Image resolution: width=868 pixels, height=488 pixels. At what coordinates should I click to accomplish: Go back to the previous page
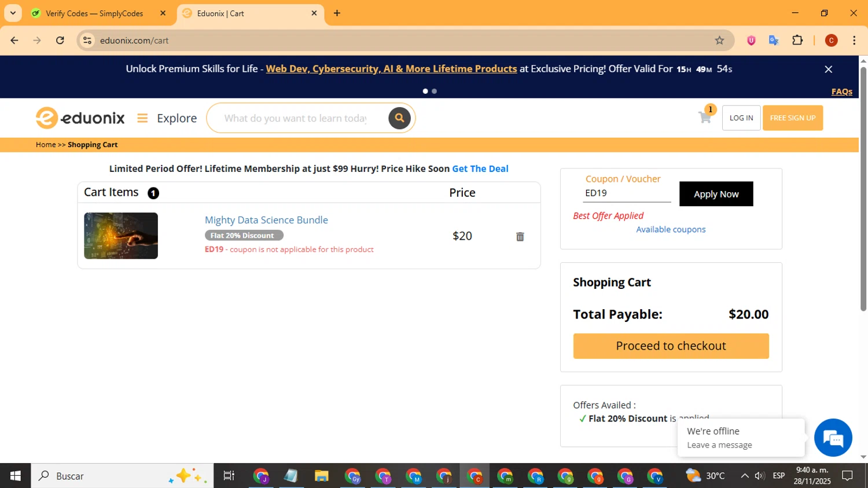(x=14, y=41)
